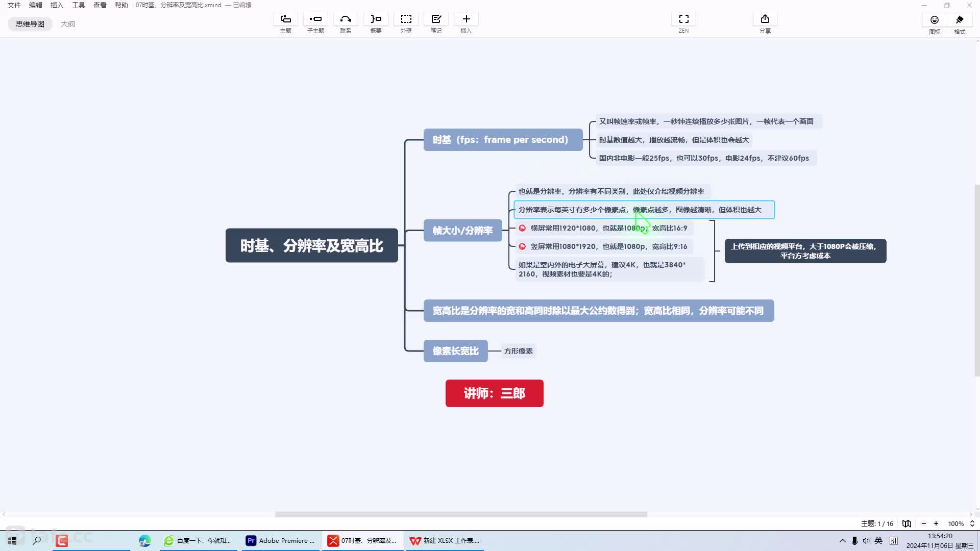980x551 pixels.
Task: Open the 工具 menu
Action: 79,5
